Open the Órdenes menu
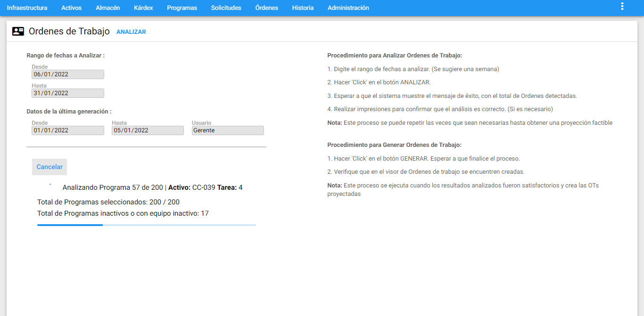The height and width of the screenshot is (316, 644). tap(267, 8)
